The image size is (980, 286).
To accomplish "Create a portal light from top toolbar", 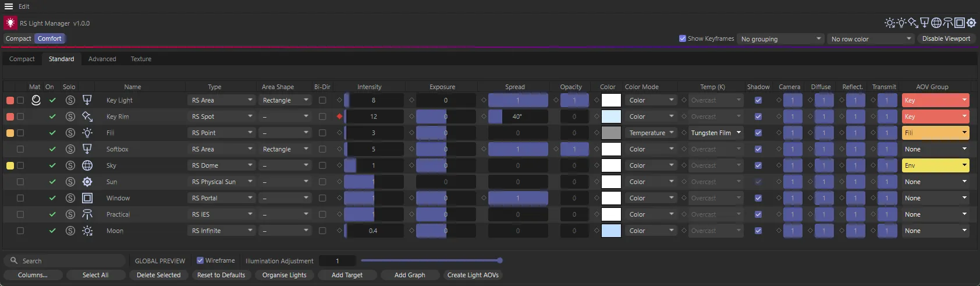I will [x=960, y=23].
